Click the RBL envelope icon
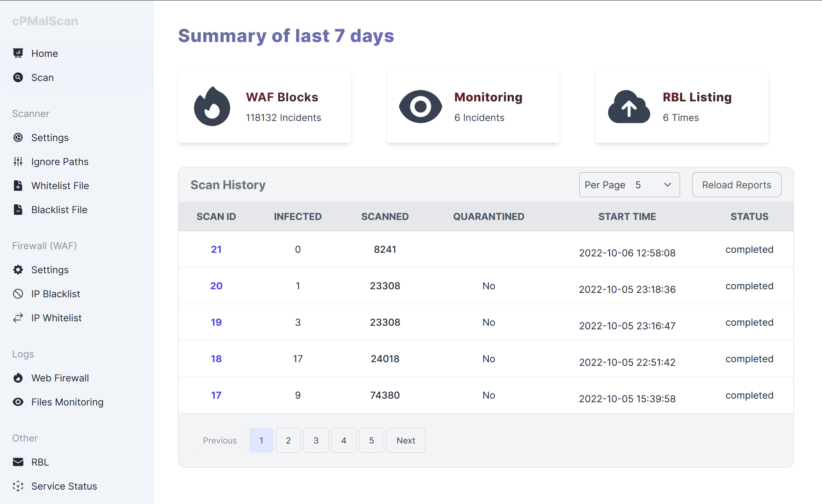 (x=18, y=462)
